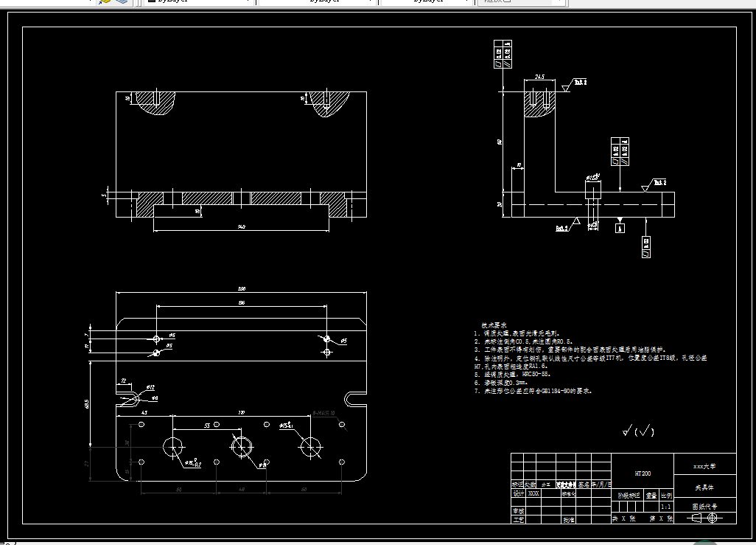The width and height of the screenshot is (756, 545).
Task: Select the 340 dimension in front view
Action: [x=242, y=226]
